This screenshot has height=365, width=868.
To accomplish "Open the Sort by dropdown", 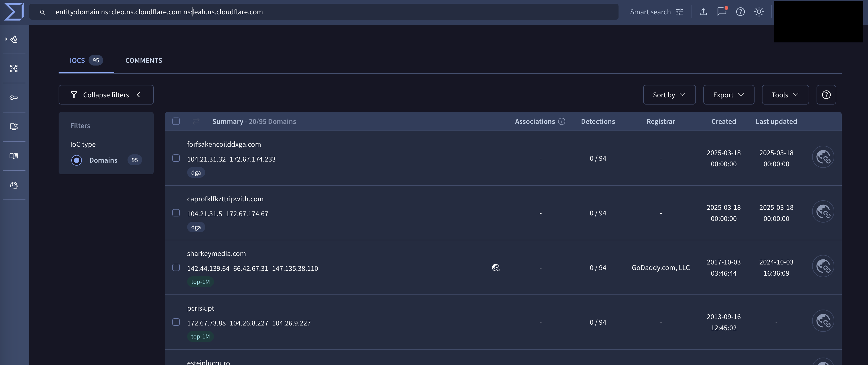I will pos(669,95).
